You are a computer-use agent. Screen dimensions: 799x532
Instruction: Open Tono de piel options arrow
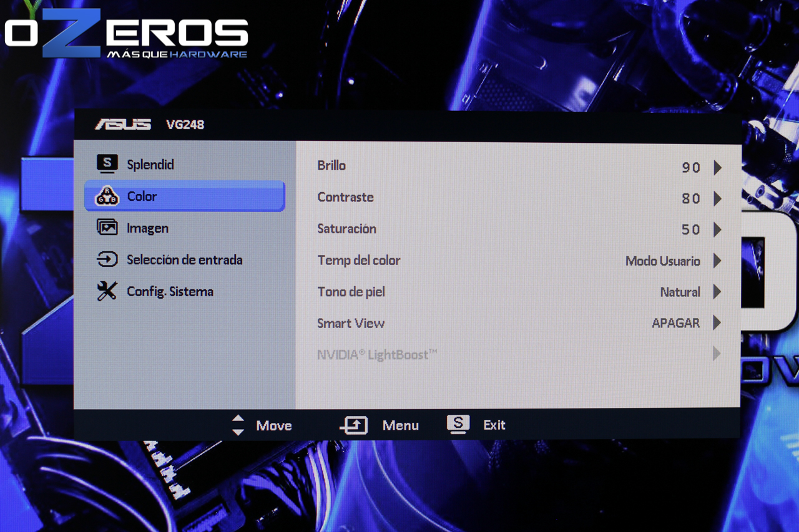point(717,292)
